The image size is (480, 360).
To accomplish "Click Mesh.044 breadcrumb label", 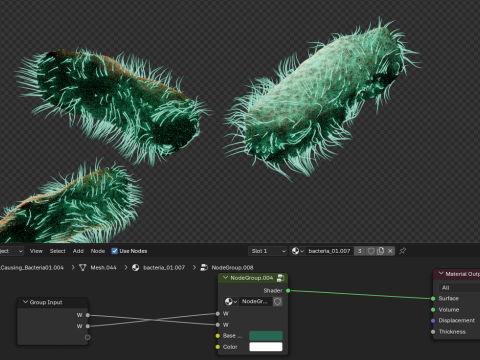I will (x=103, y=268).
